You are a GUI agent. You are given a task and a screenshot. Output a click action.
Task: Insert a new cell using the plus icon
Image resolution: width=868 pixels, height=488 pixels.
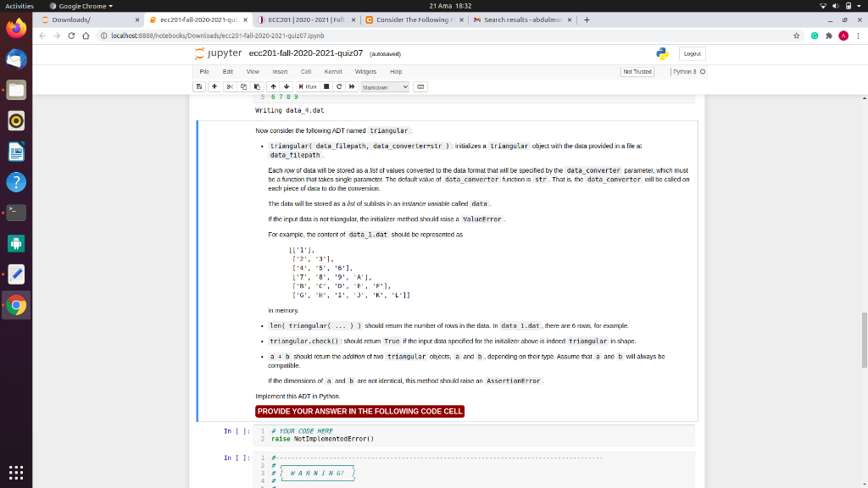point(214,86)
